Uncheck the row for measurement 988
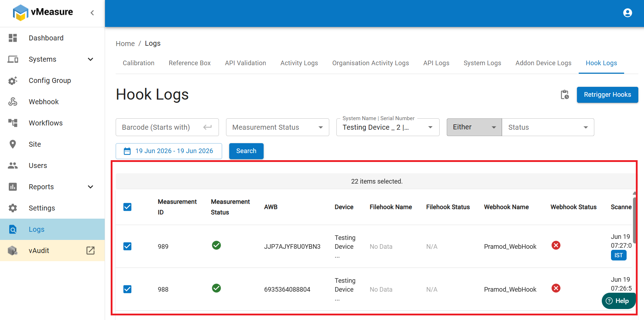644x320 pixels. [x=127, y=289]
